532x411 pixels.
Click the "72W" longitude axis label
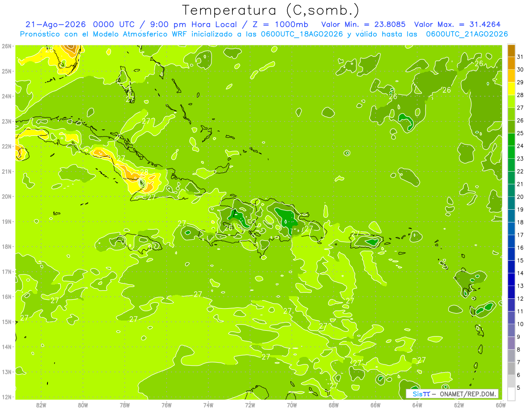[250, 405]
